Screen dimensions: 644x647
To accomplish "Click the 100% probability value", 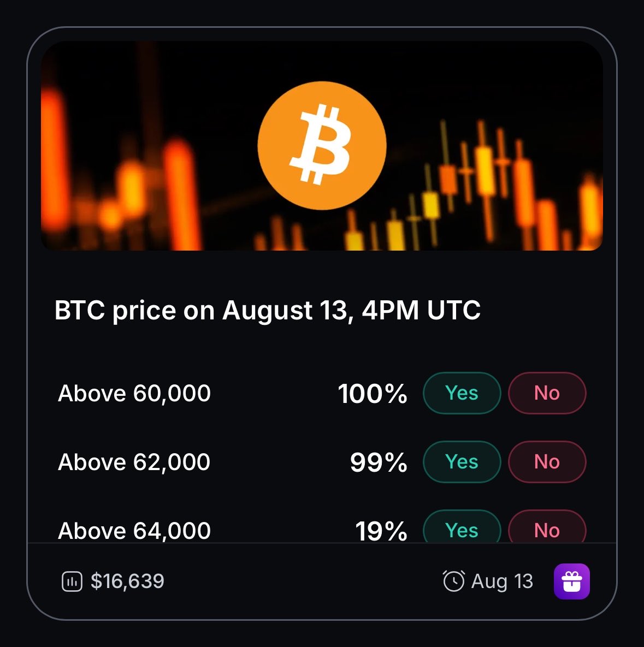I will tap(373, 394).
